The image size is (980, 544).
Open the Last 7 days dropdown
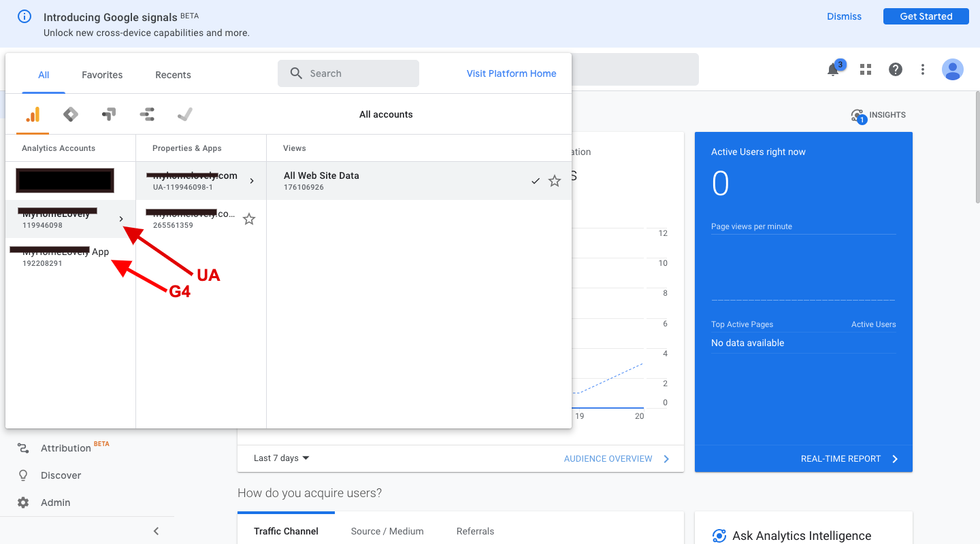(x=282, y=458)
